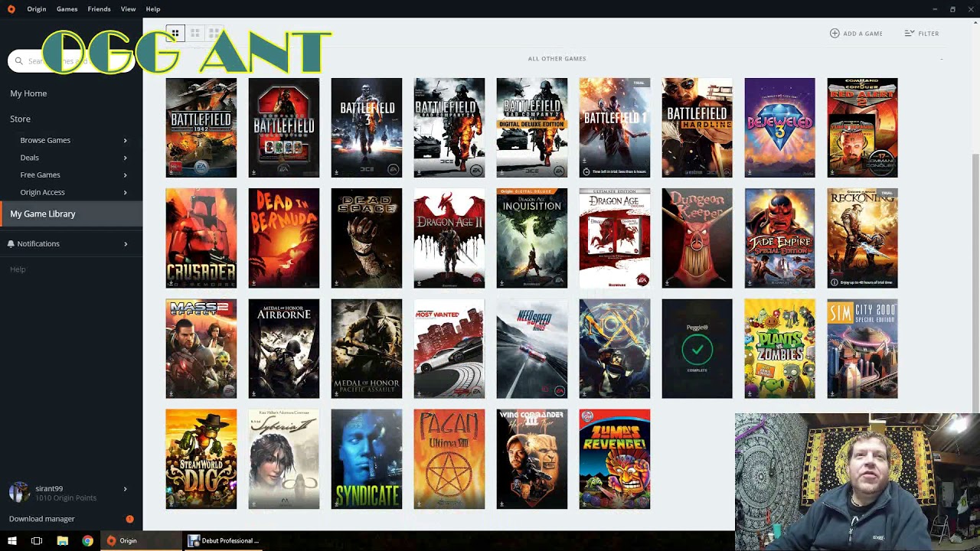This screenshot has width=980, height=551.
Task: Open the Battlefield 1 trial tile
Action: pos(615,128)
